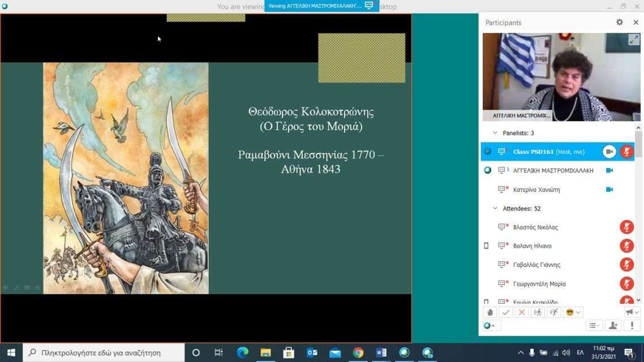Click the Kolokotronis illustration on the slide
Viewport: 644px width, 362px height.
[126, 178]
